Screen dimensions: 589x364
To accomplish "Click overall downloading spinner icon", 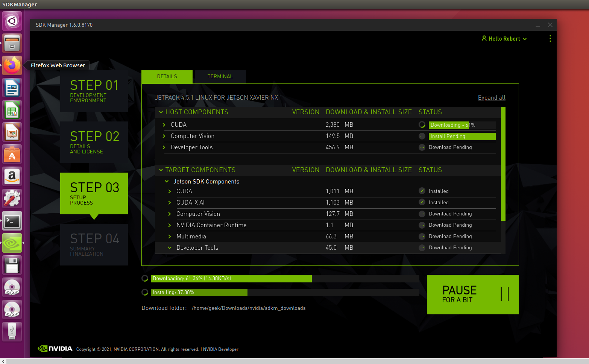I will [145, 279].
